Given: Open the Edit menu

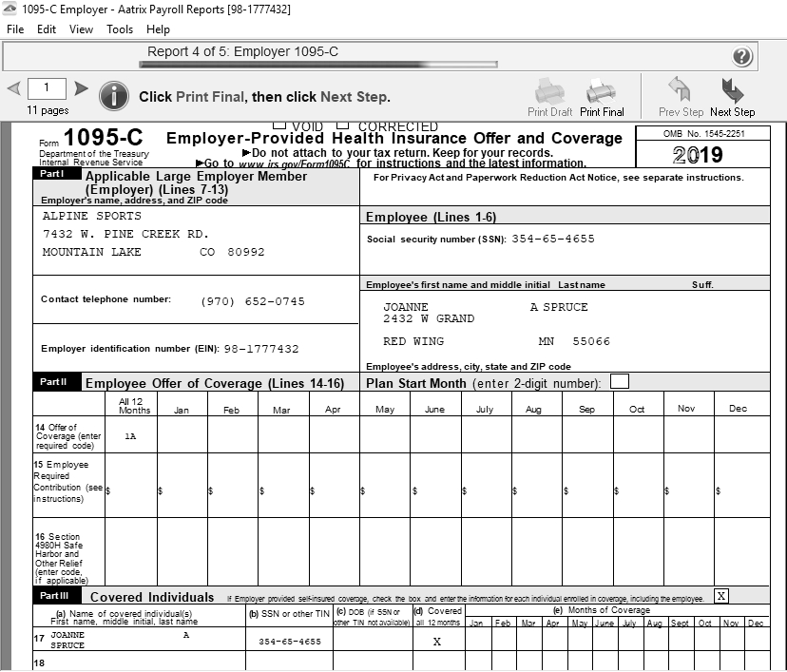Looking at the screenshot, I should click(47, 29).
